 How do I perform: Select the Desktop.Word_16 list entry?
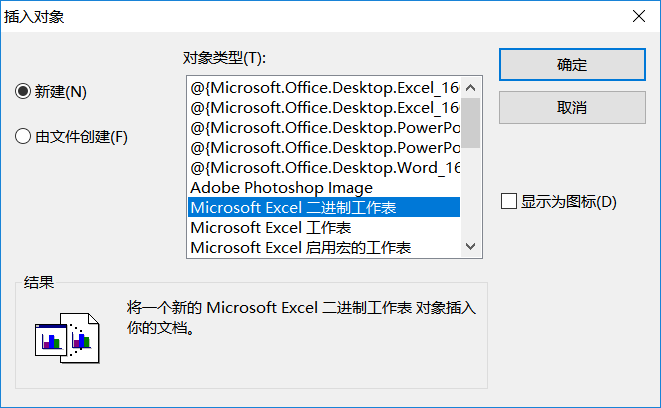[x=324, y=167]
